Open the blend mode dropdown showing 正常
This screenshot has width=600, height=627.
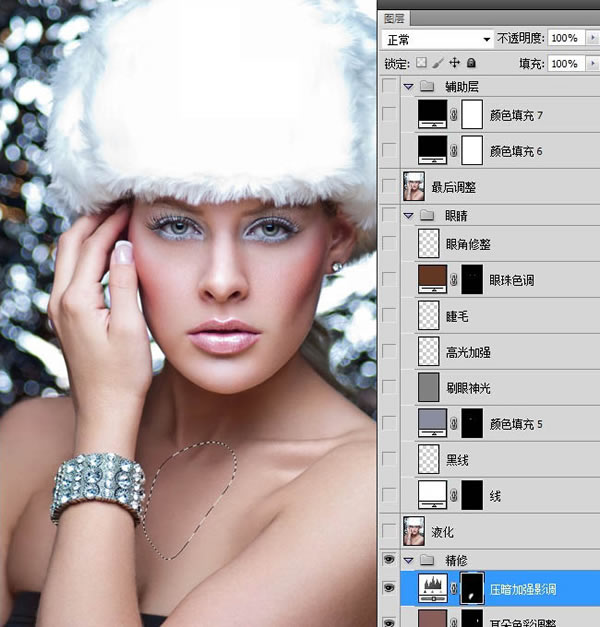click(x=437, y=39)
